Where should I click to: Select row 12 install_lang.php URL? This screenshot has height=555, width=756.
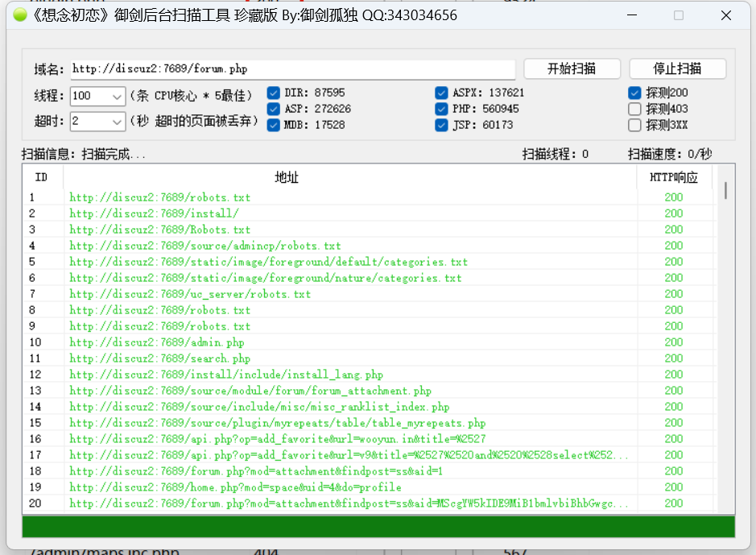(226, 375)
